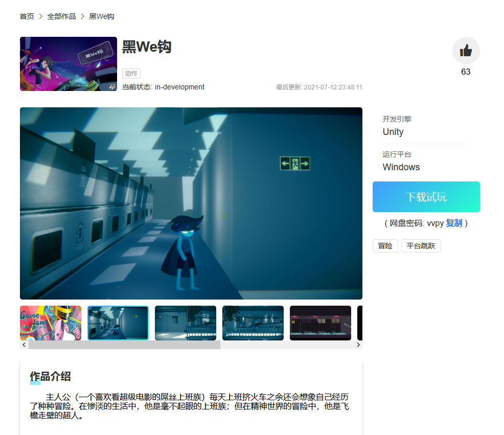Image resolution: width=504 pixels, height=435 pixels.
Task: Open the 首页 breadcrumb link
Action: click(x=27, y=16)
